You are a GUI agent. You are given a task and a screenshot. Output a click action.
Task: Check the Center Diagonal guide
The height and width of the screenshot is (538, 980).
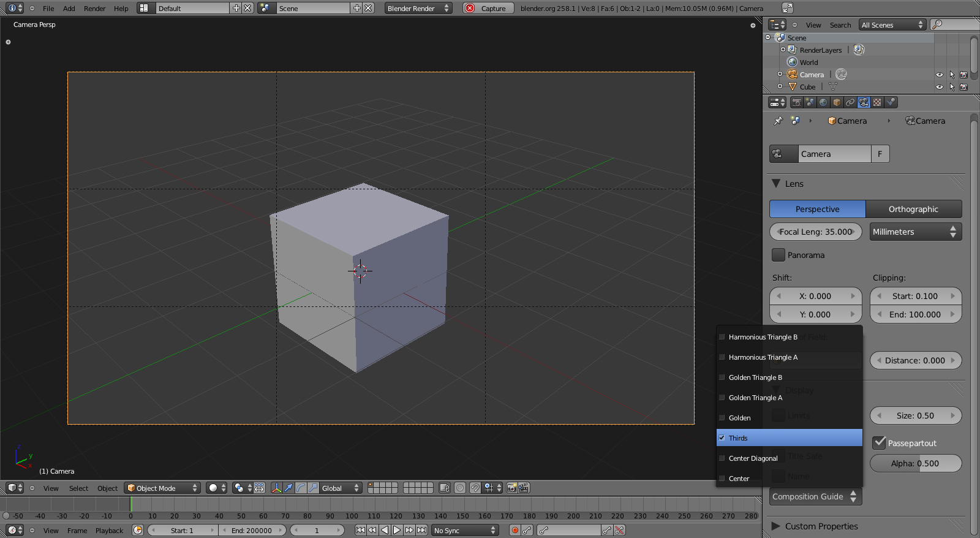point(790,458)
